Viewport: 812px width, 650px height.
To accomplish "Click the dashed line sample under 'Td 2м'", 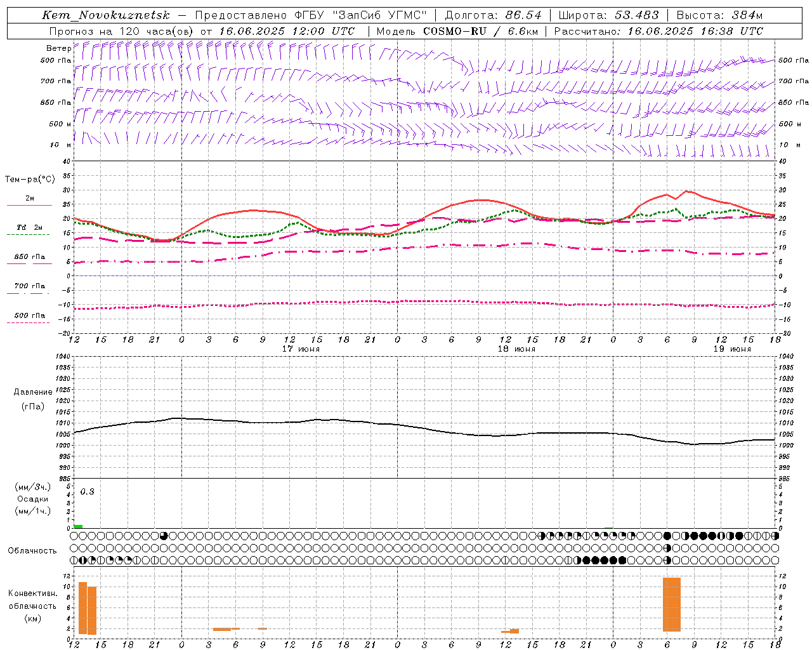I will pyautogui.click(x=28, y=235).
